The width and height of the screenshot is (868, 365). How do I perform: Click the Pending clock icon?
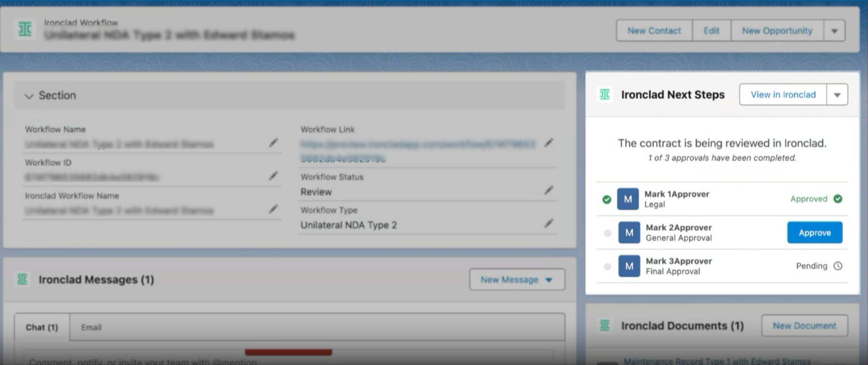838,266
